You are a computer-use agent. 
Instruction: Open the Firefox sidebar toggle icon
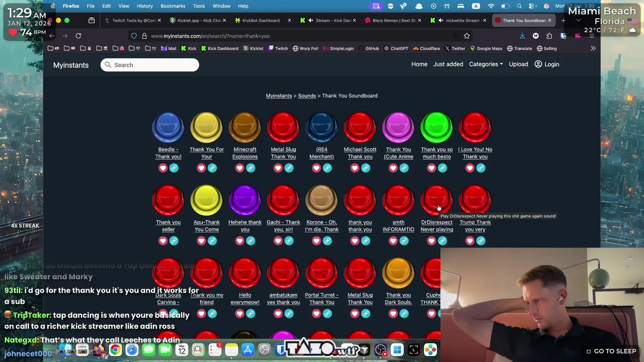point(92,21)
